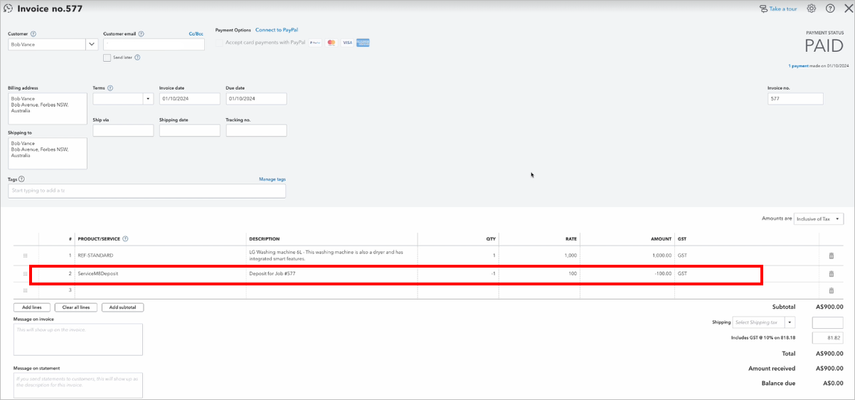Open the settings gear icon
Viewport: 855px width, 400px height.
811,9
